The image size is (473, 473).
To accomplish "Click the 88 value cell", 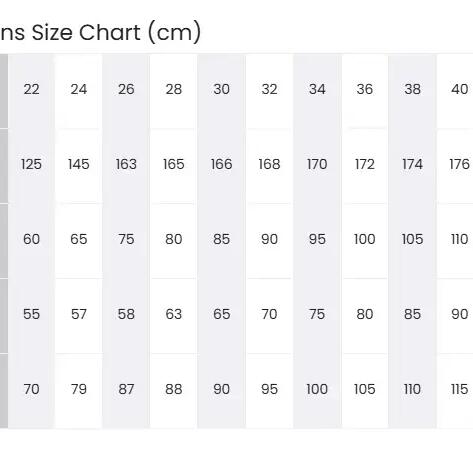I will 174,390.
